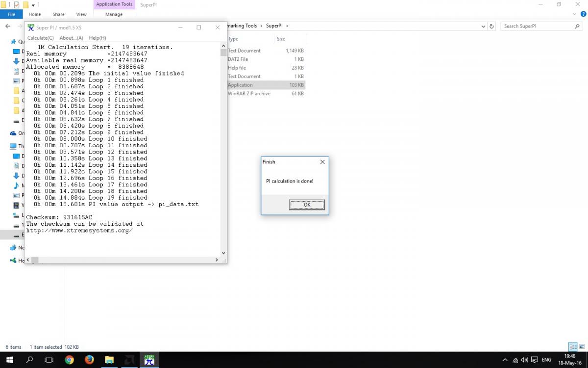
Task: Open the OneDrive cloud icon in sidebar
Action: [14, 133]
